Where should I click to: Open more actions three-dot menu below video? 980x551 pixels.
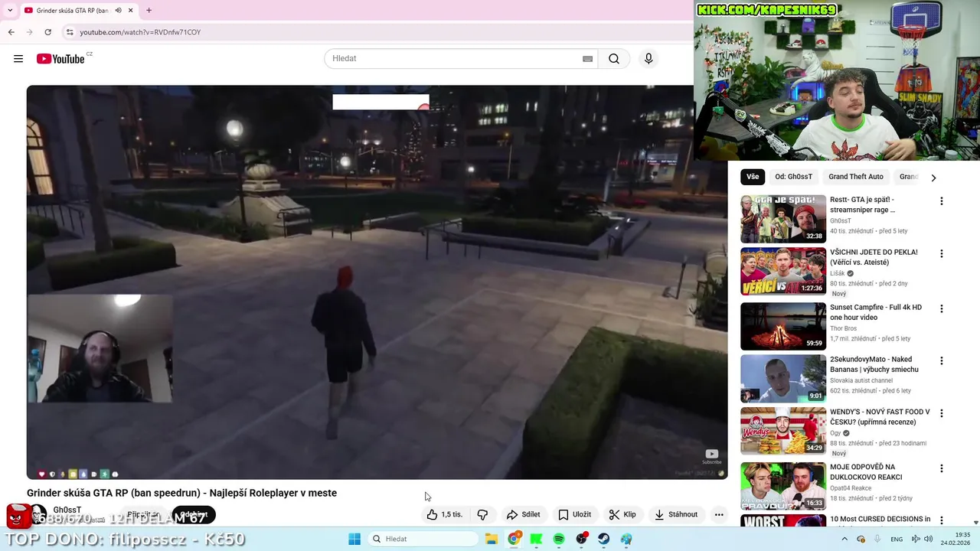click(x=719, y=515)
